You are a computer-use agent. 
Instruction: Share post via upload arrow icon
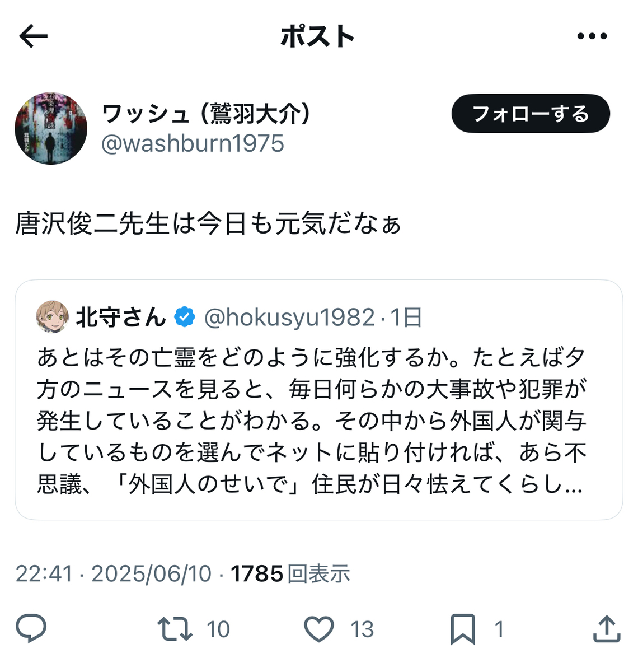[607, 628]
